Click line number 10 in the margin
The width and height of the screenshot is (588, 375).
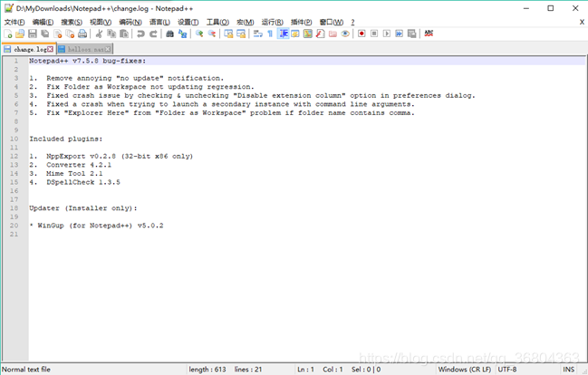coord(14,139)
